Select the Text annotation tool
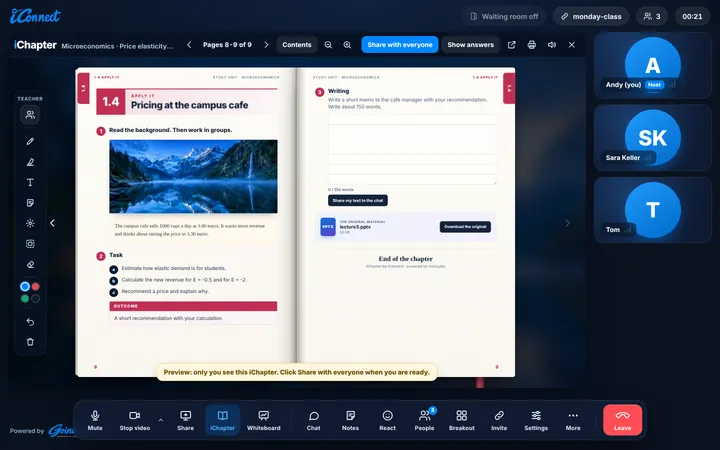 (30, 182)
